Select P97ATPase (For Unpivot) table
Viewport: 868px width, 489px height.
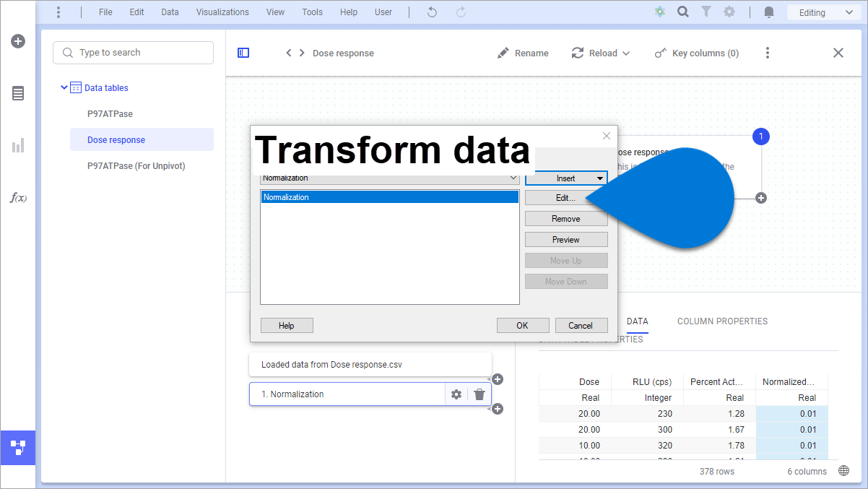pyautogui.click(x=136, y=166)
